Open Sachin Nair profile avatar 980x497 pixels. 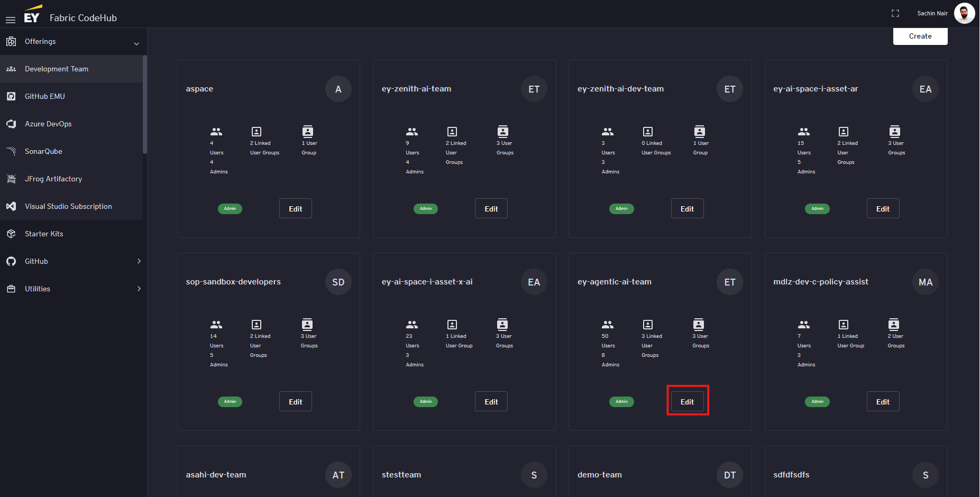pyautogui.click(x=964, y=13)
